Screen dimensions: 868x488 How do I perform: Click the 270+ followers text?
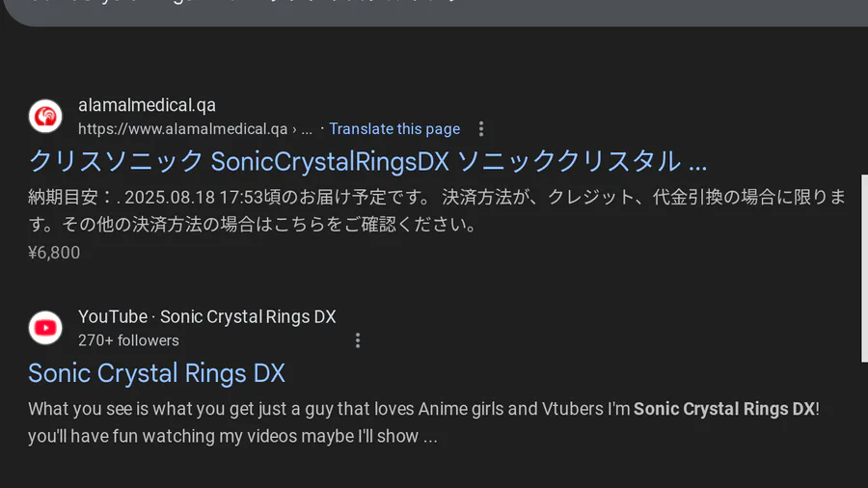128,340
